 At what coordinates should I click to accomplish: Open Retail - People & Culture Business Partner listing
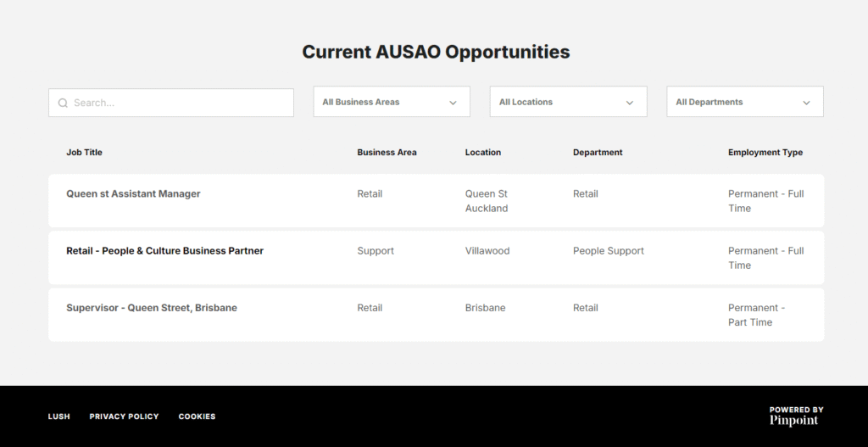point(164,251)
